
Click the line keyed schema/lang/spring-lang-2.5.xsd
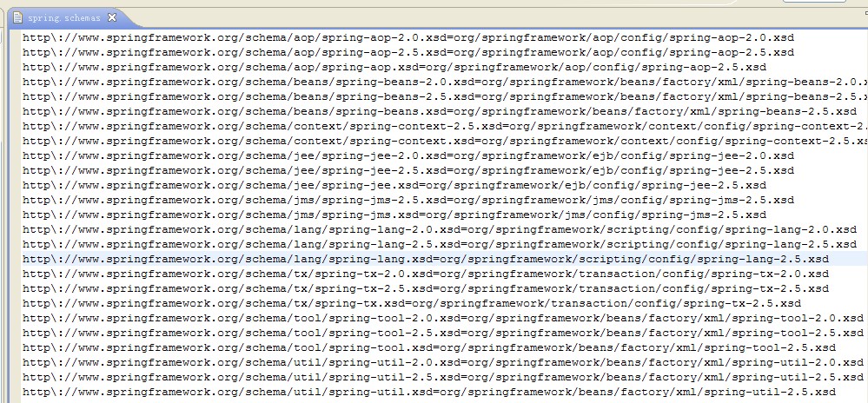440,244
